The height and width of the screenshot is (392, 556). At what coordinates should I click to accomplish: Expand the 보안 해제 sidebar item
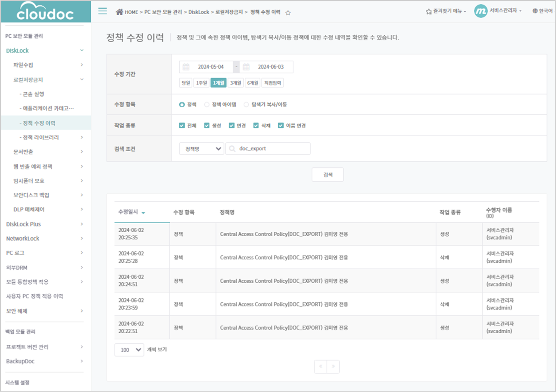pyautogui.click(x=82, y=311)
